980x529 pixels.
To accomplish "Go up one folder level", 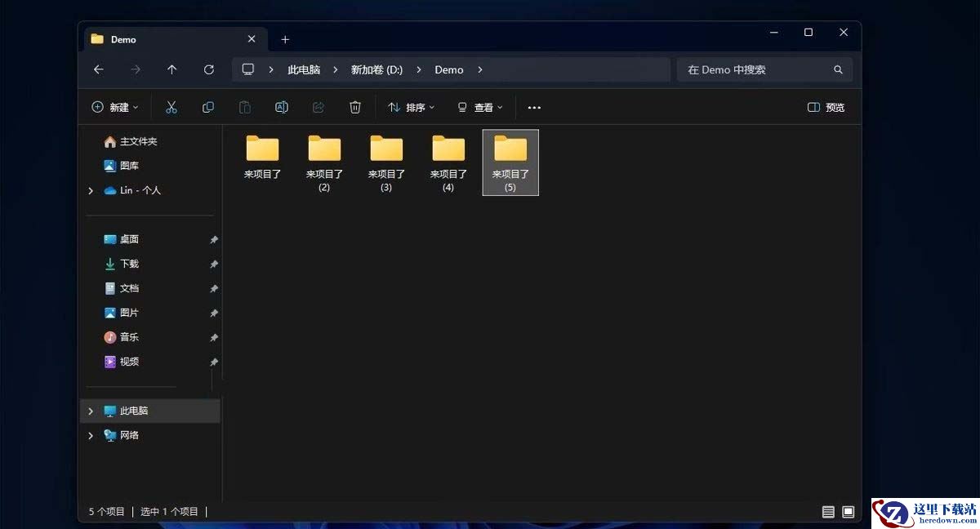I will click(171, 69).
